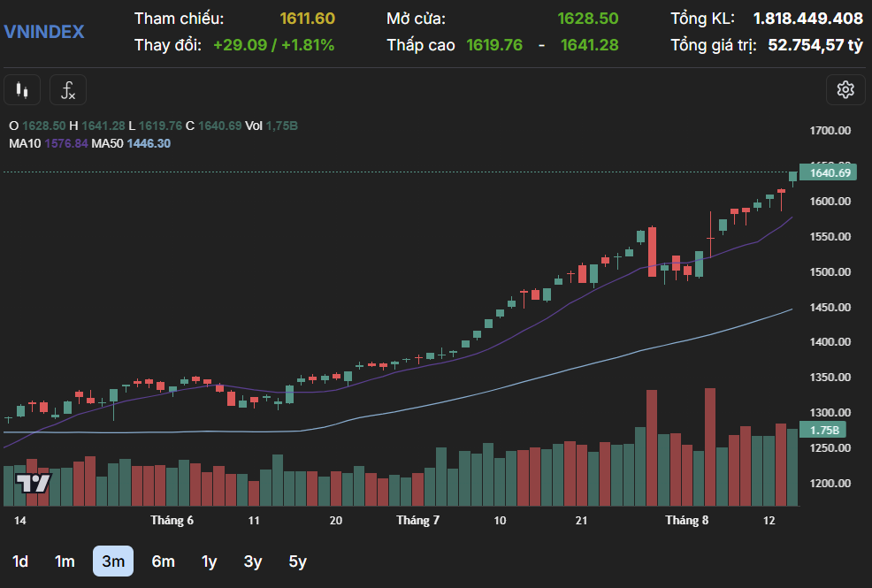This screenshot has height=588, width=872.
Task: Open the candlestick chart type selector
Action: coord(22,90)
